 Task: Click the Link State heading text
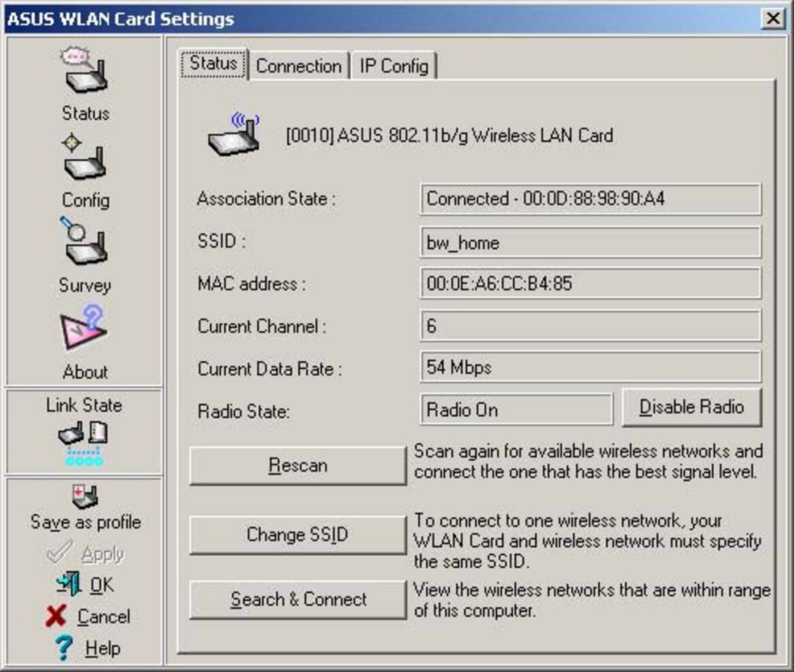[84, 405]
